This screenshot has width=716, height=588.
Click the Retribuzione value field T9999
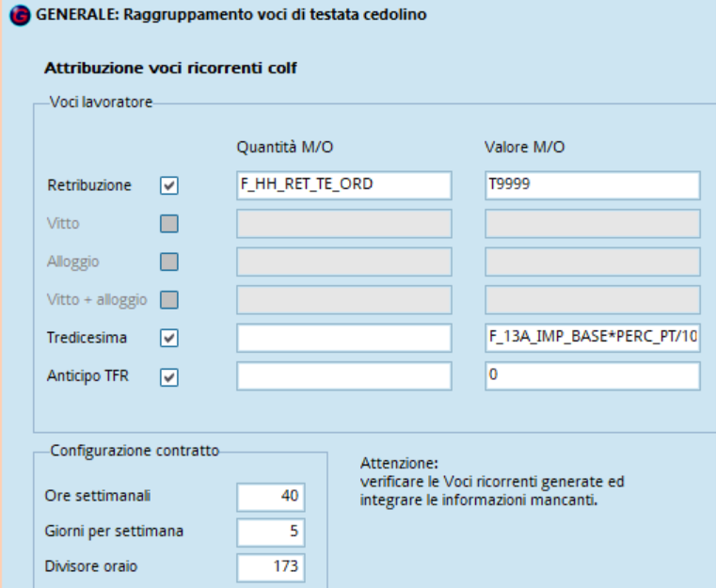point(592,185)
